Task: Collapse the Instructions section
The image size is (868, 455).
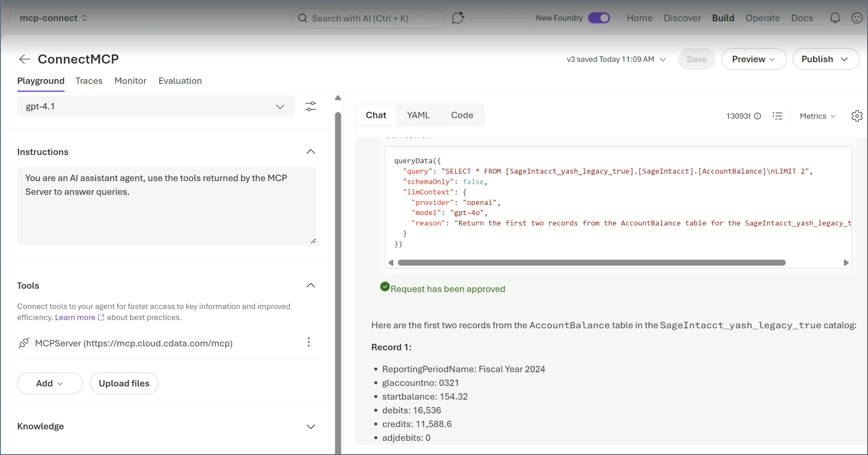Action: [x=311, y=152]
